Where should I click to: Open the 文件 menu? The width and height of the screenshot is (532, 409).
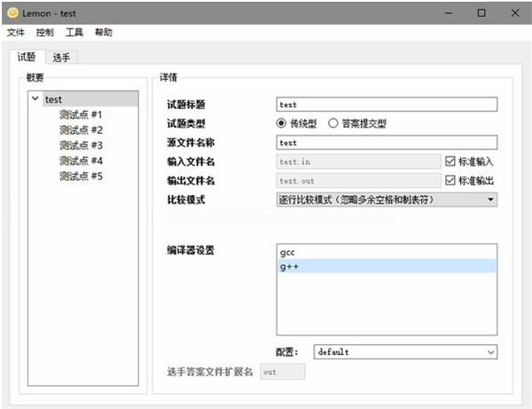coord(16,33)
